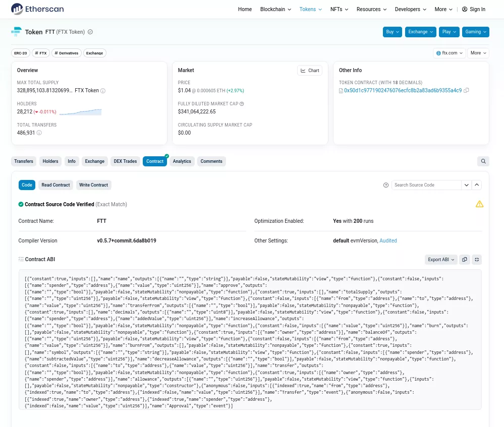Open the Export ABI dropdown
Viewport: 504px width, 427px height.
click(x=441, y=260)
